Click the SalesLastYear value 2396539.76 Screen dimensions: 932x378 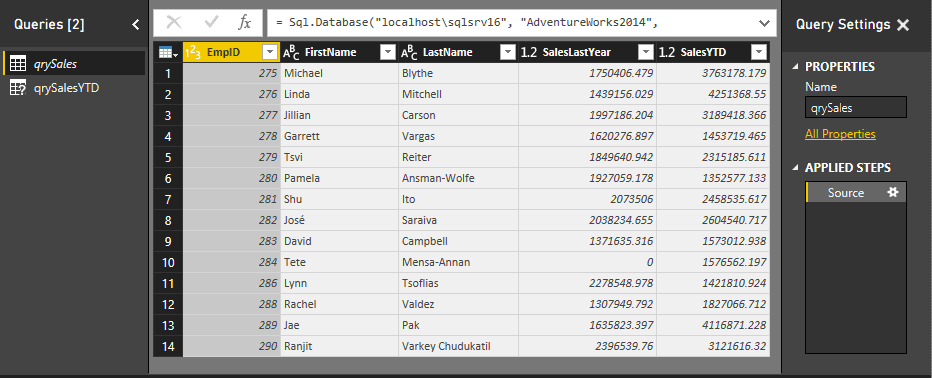tap(587, 346)
